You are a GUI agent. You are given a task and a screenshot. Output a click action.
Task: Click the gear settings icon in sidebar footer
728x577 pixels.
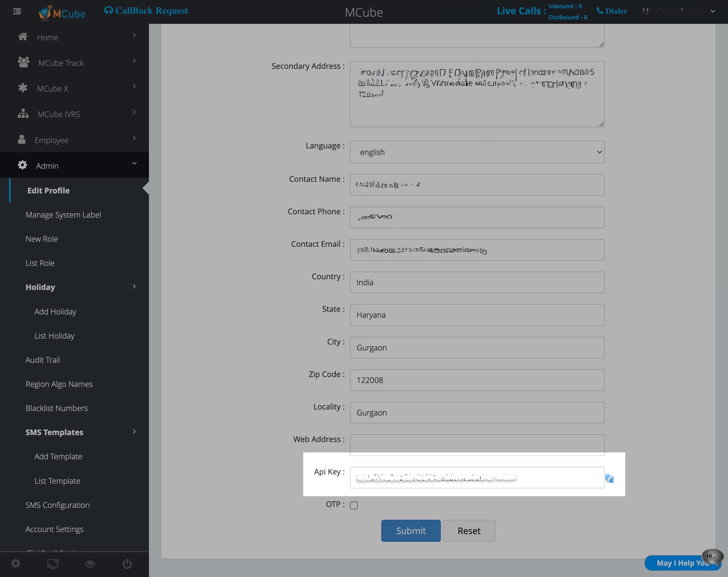point(15,564)
